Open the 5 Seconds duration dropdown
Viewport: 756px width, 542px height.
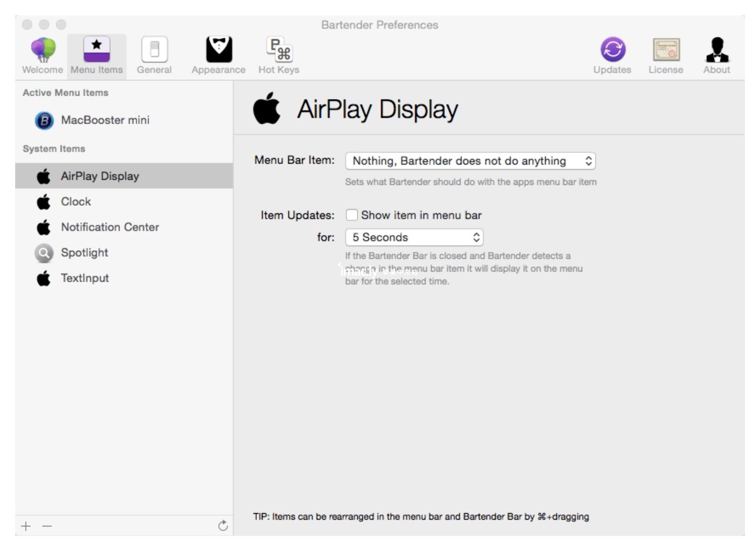coord(414,237)
